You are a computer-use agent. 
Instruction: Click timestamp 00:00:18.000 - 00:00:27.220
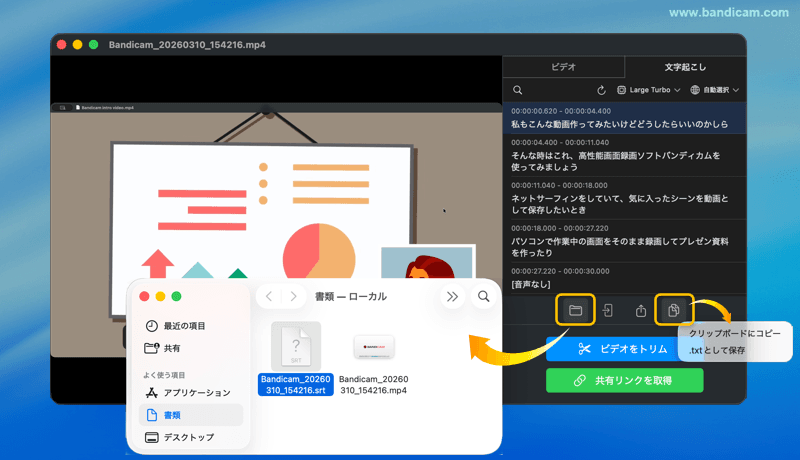[x=560, y=228]
